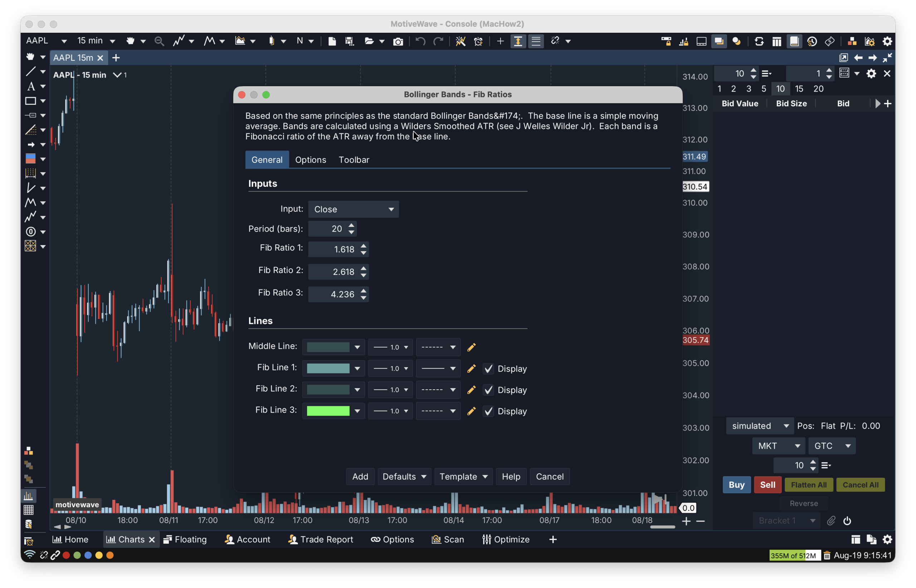Select 10 in the DOM quantity presets
The image size is (916, 588).
[780, 89]
